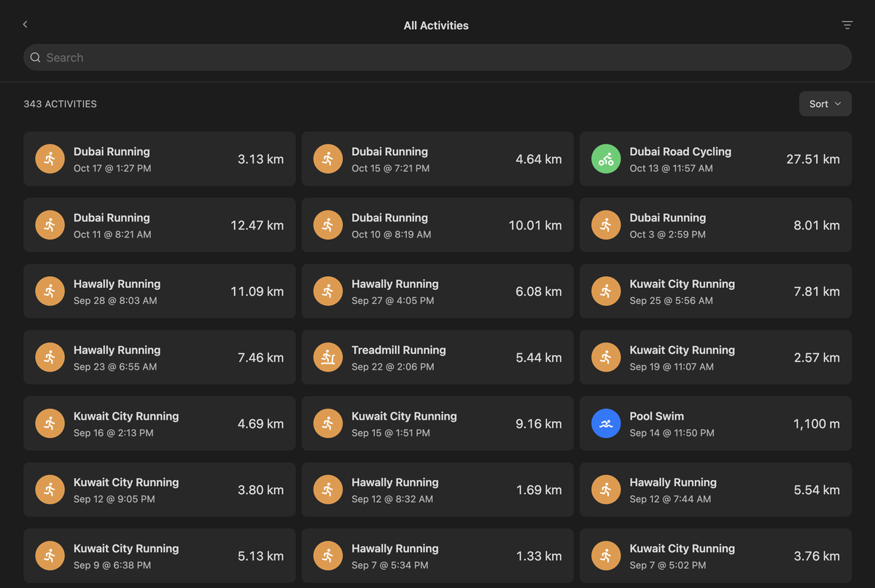The image size is (875, 588).
Task: Select the 12.47 km distance value
Action: click(x=257, y=225)
